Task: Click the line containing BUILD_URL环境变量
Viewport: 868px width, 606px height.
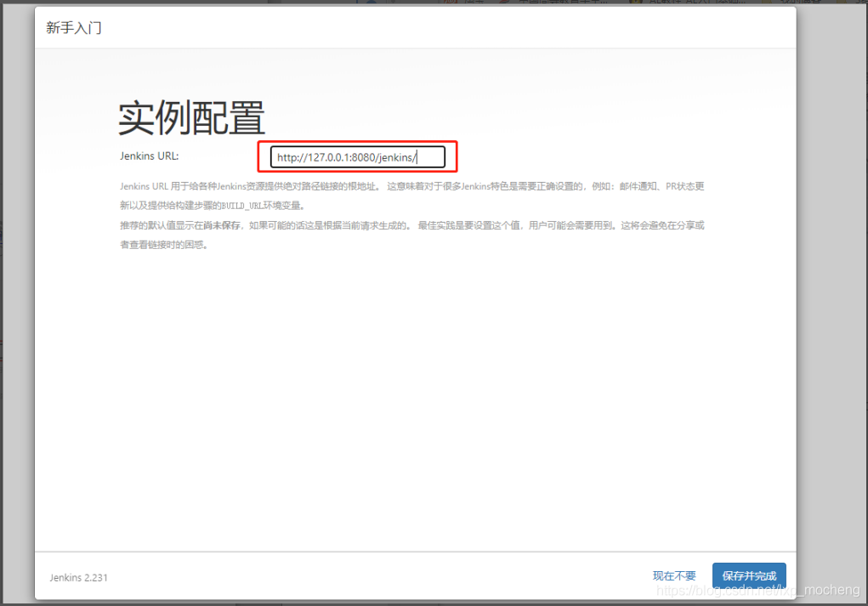Action: (x=212, y=206)
